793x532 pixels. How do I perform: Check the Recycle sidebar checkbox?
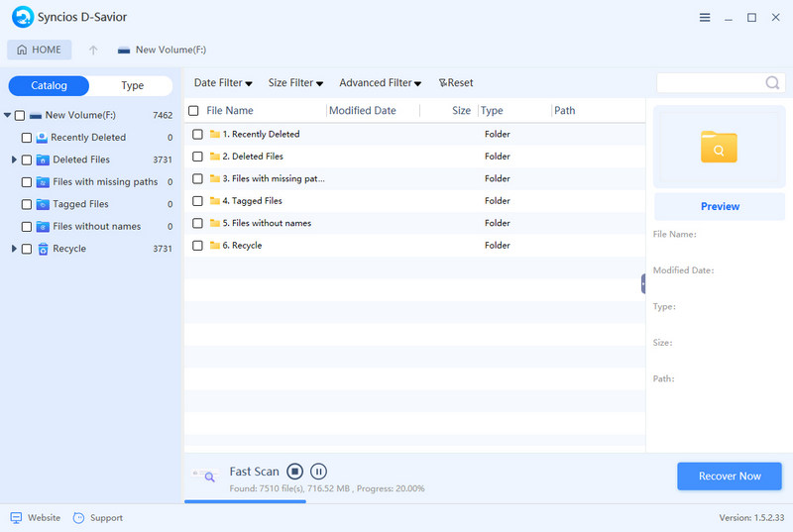pyautogui.click(x=27, y=249)
